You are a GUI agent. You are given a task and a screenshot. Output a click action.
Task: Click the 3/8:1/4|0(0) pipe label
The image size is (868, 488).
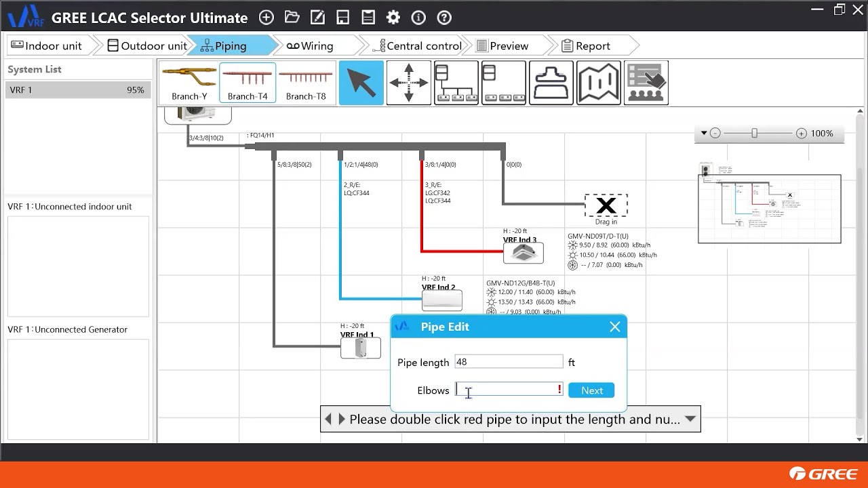[440, 165]
